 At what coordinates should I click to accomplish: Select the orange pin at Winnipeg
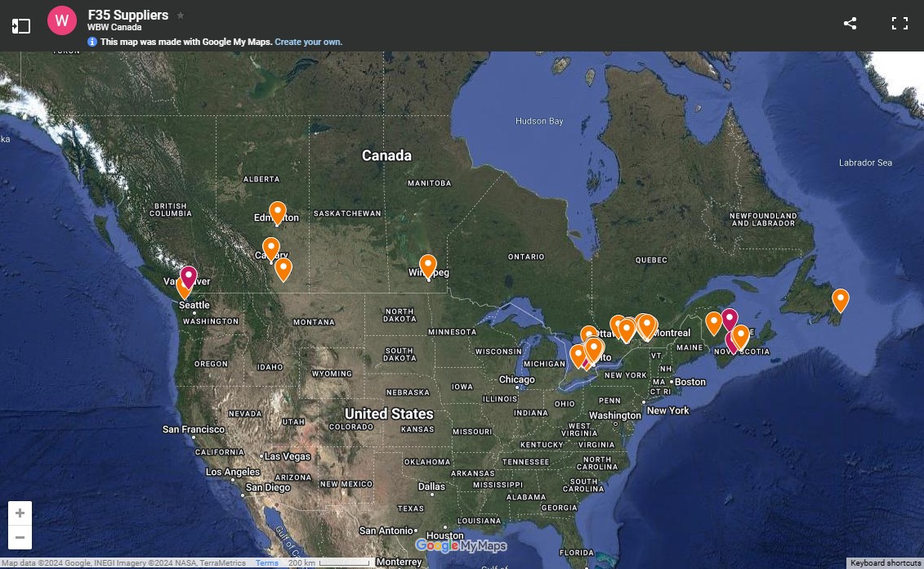tap(428, 265)
